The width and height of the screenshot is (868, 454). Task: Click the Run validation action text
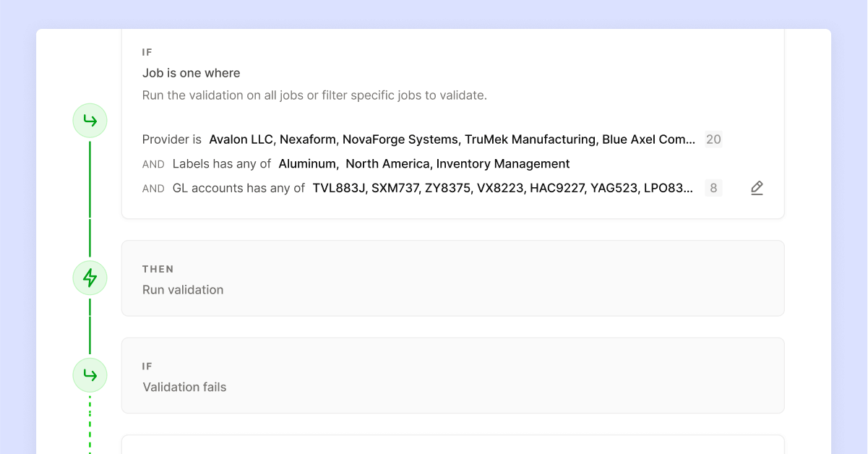pyautogui.click(x=183, y=289)
